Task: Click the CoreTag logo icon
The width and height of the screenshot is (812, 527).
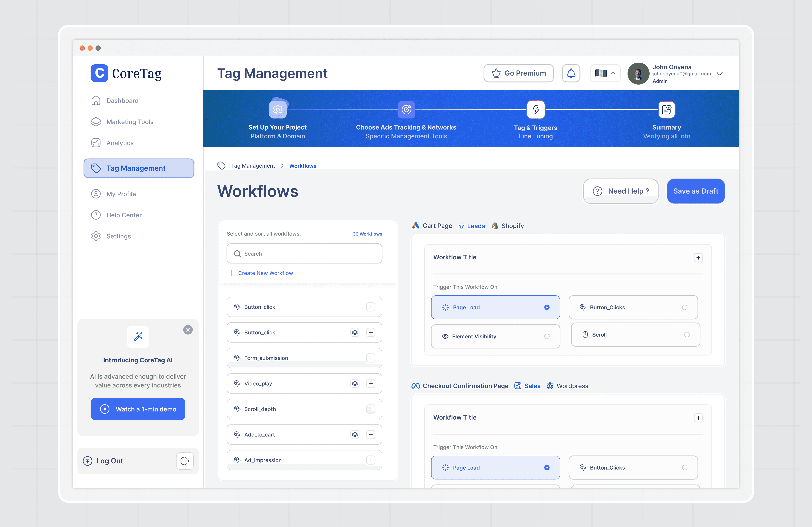Action: click(x=99, y=73)
